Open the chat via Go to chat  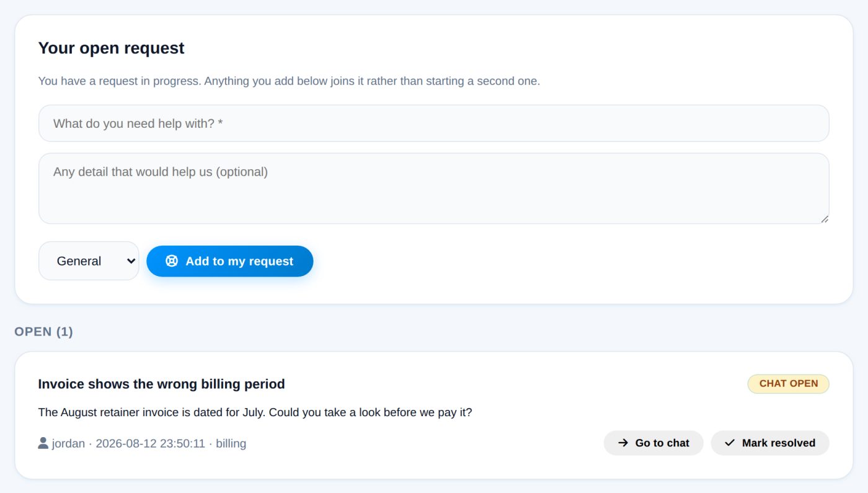point(653,443)
